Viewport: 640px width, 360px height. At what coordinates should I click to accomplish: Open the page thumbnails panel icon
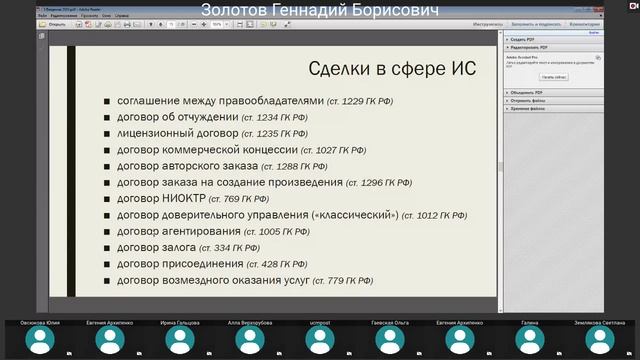(x=42, y=36)
